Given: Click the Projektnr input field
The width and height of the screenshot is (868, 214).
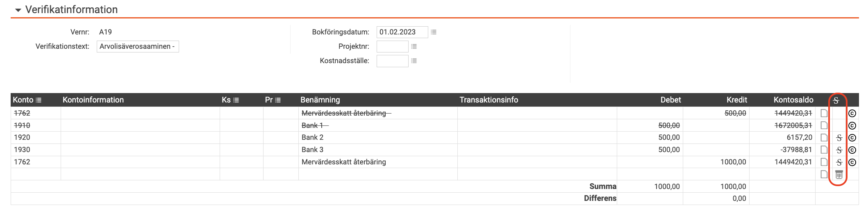Looking at the screenshot, I should tap(393, 47).
